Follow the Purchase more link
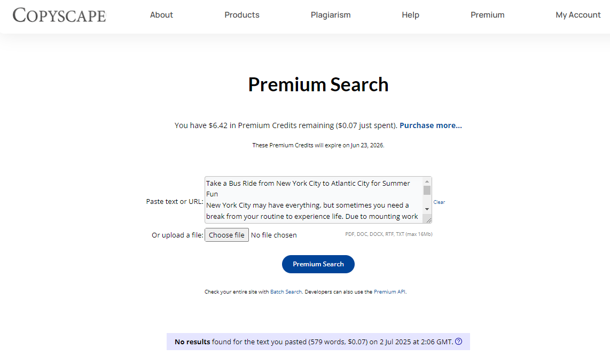610x364 pixels. click(x=431, y=125)
